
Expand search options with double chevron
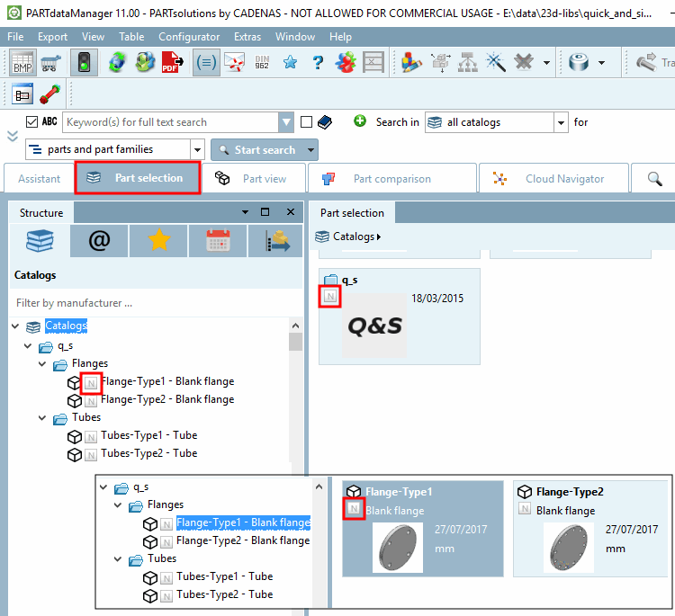(13, 137)
